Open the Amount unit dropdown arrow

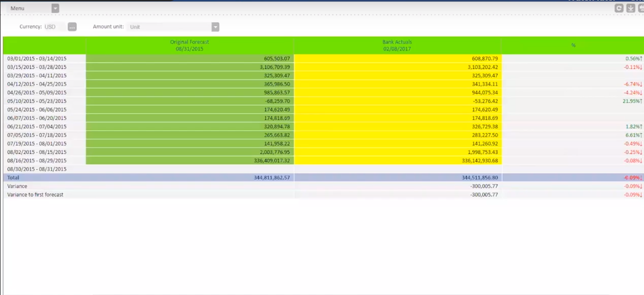(x=215, y=27)
